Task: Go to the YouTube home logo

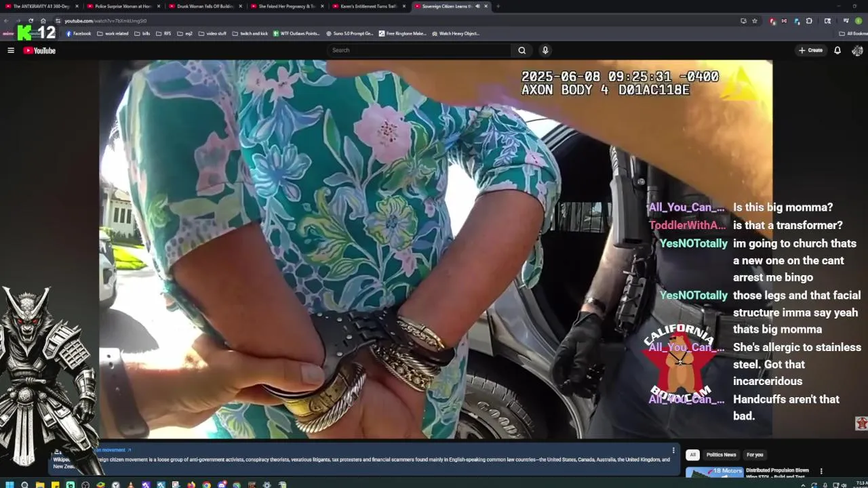Action: [x=39, y=50]
